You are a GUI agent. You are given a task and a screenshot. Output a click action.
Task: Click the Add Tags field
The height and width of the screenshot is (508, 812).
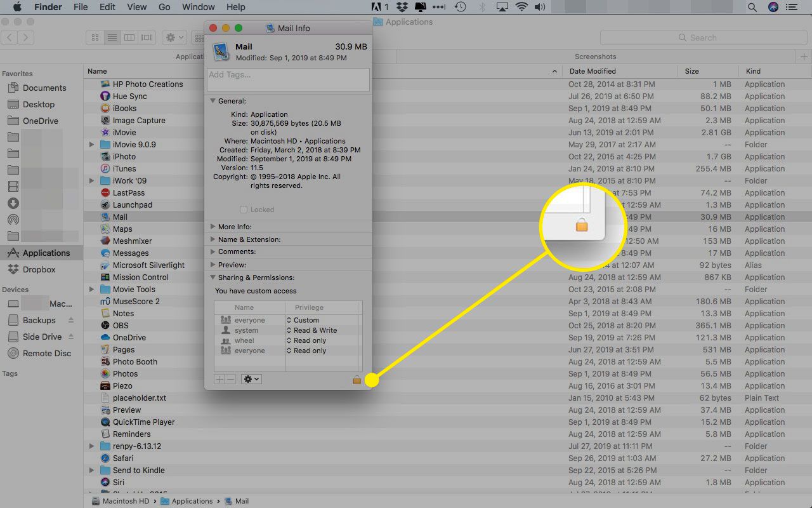point(289,79)
